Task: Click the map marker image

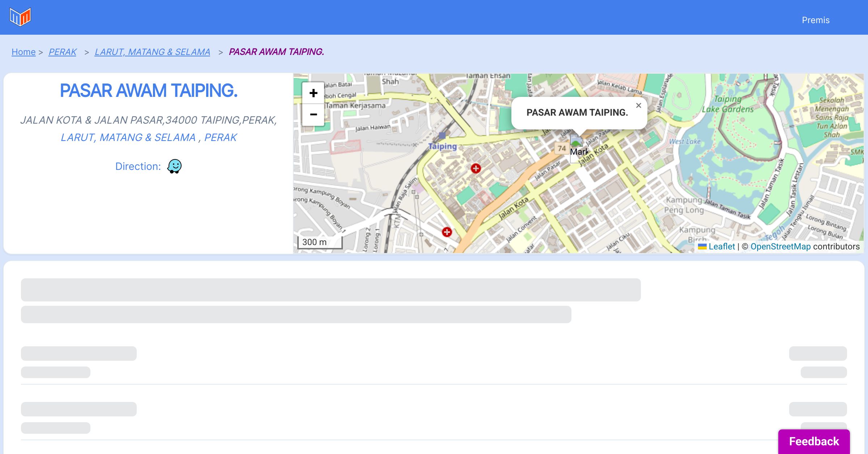Action: (576, 141)
